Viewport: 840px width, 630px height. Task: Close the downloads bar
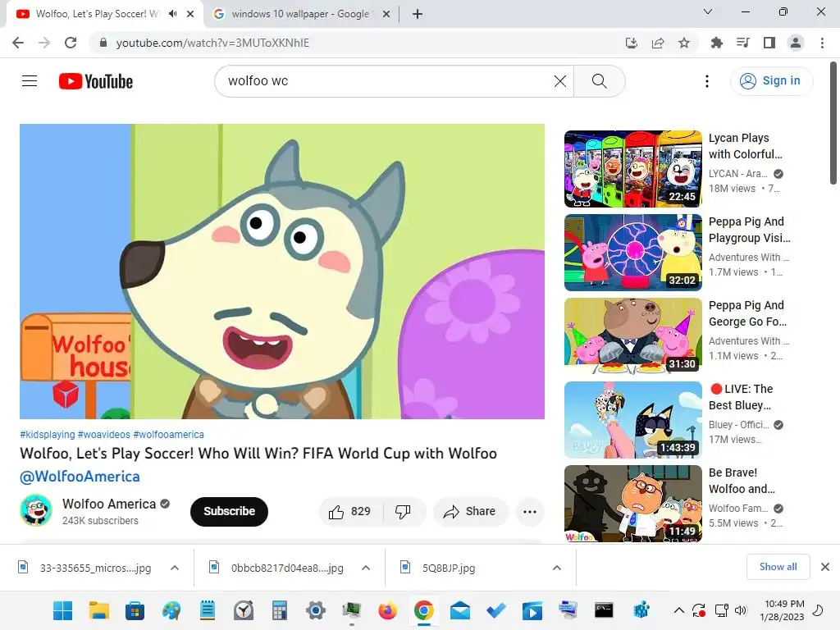pos(825,567)
